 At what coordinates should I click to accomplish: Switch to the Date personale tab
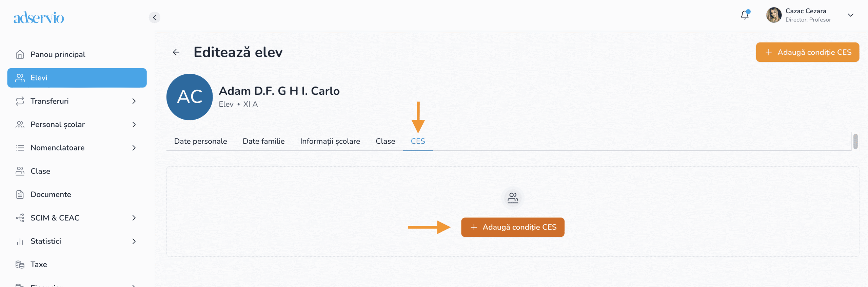coord(200,141)
